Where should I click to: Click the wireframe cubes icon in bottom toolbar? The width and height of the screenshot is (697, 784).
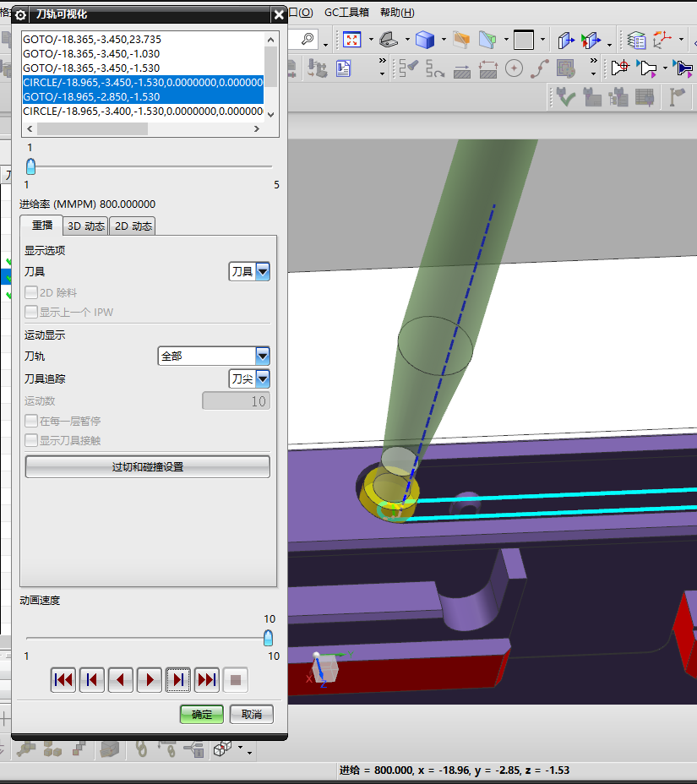pyautogui.click(x=222, y=749)
